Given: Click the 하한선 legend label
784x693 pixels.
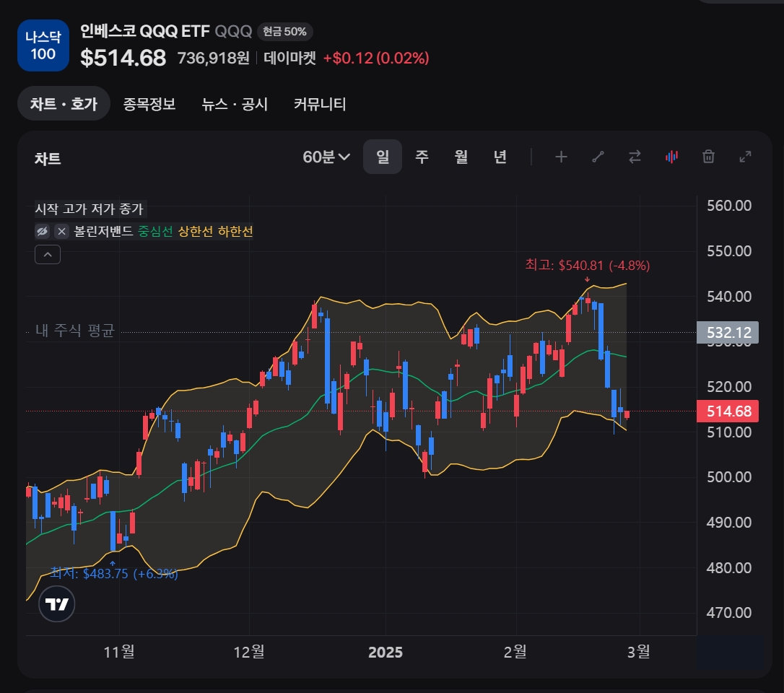Looking at the screenshot, I should pyautogui.click(x=235, y=231).
